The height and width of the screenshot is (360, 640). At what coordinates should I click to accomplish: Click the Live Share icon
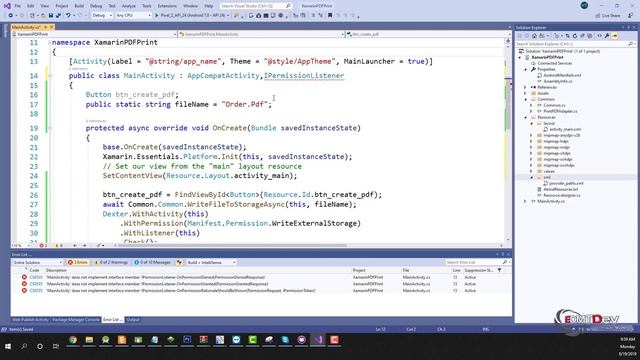click(x=598, y=16)
